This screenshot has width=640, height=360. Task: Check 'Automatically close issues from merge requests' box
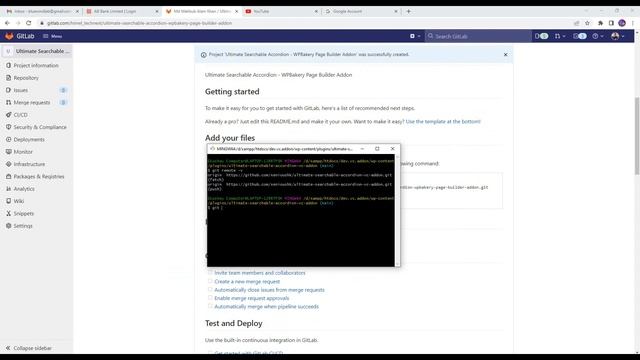pyautogui.click(x=210, y=289)
